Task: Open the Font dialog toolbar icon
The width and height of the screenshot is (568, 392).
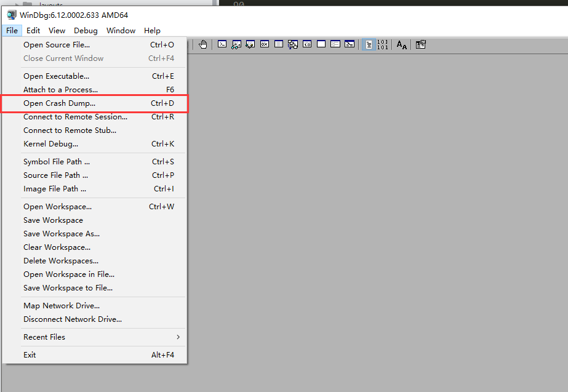Action: point(401,44)
